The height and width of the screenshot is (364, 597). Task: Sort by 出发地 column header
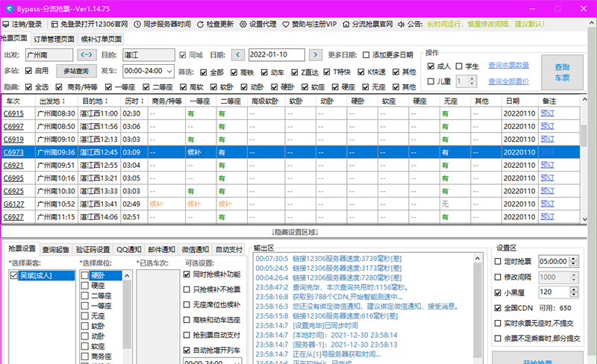coord(52,101)
